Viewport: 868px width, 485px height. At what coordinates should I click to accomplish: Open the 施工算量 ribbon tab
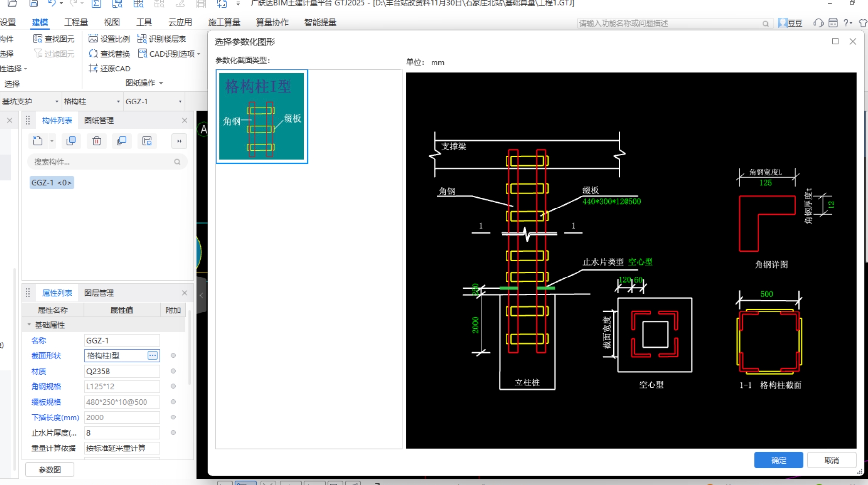(224, 22)
